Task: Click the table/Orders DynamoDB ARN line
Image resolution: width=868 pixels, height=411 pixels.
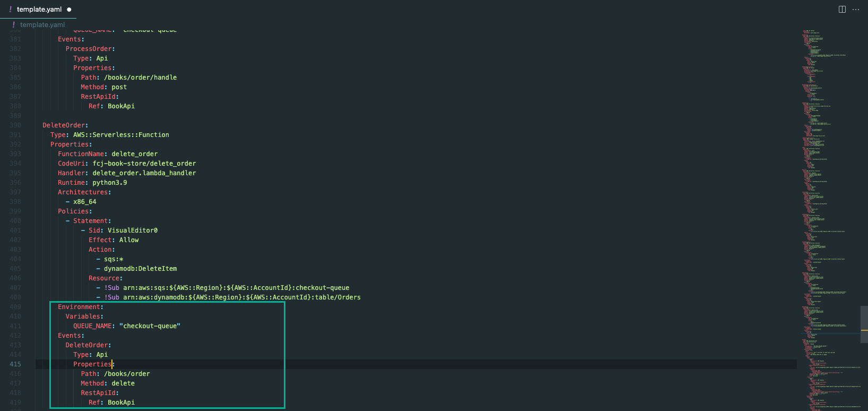Action: [232, 297]
